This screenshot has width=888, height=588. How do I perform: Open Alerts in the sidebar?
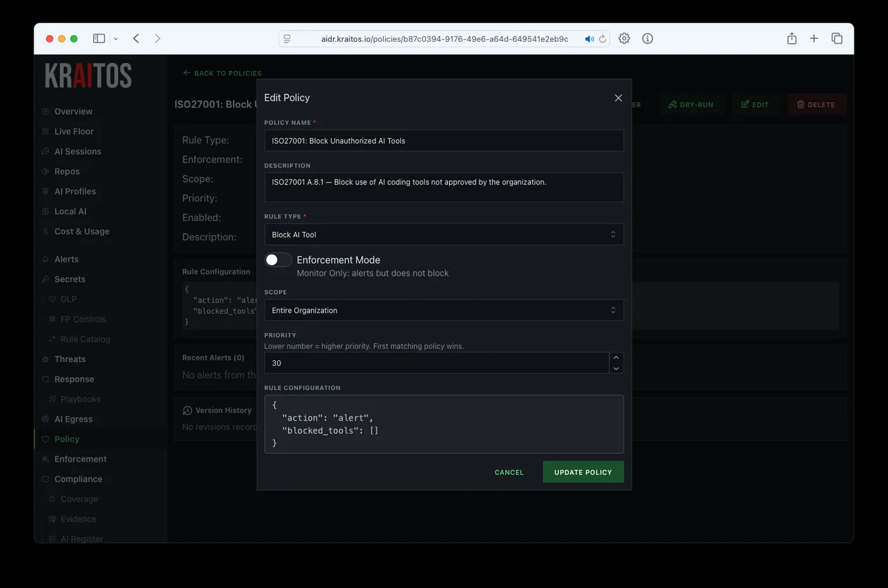coord(66,259)
